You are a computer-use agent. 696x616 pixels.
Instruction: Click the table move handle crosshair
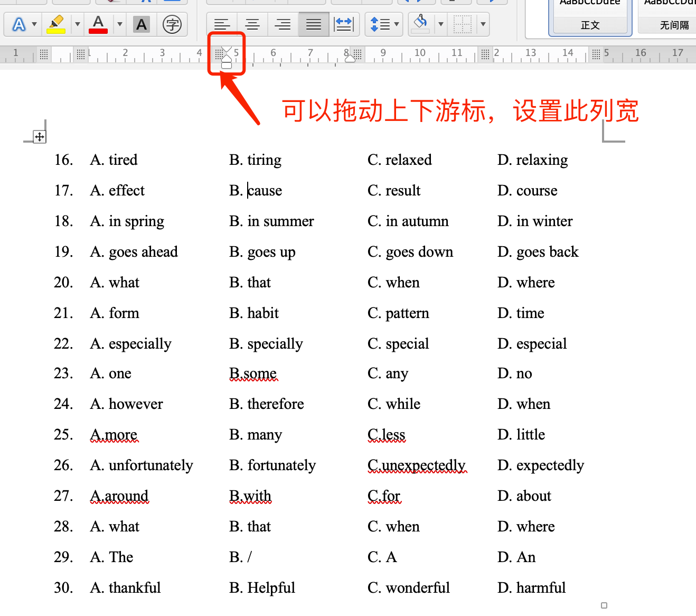[x=40, y=136]
